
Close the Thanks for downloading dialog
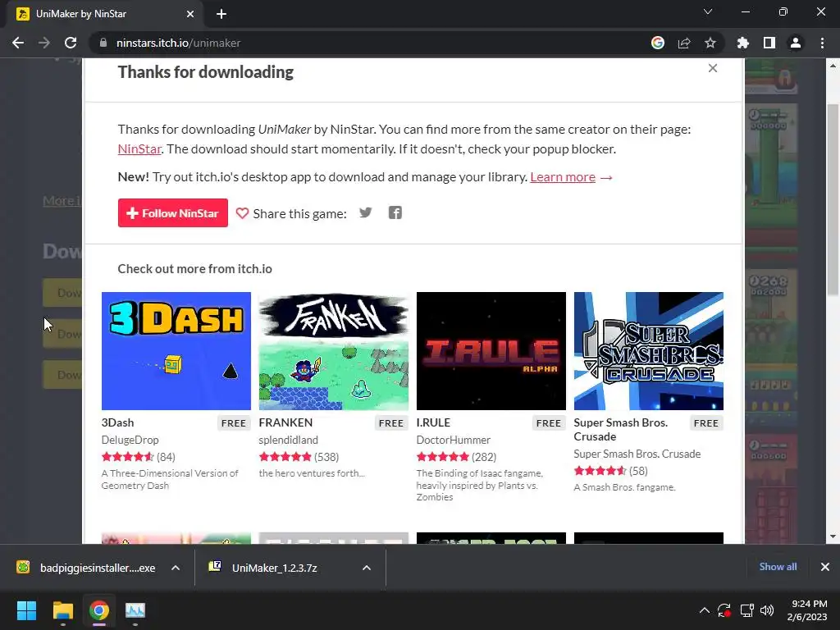point(713,68)
